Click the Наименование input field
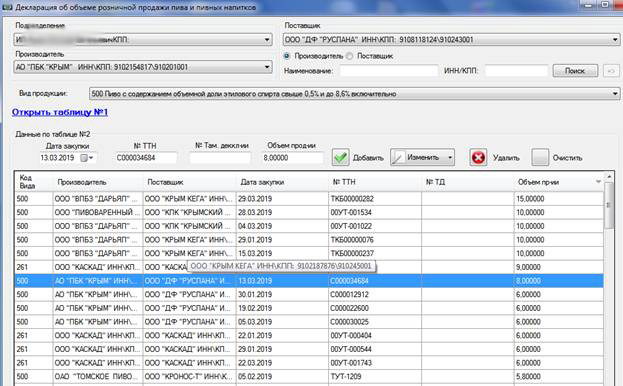623x386 pixels. (389, 71)
